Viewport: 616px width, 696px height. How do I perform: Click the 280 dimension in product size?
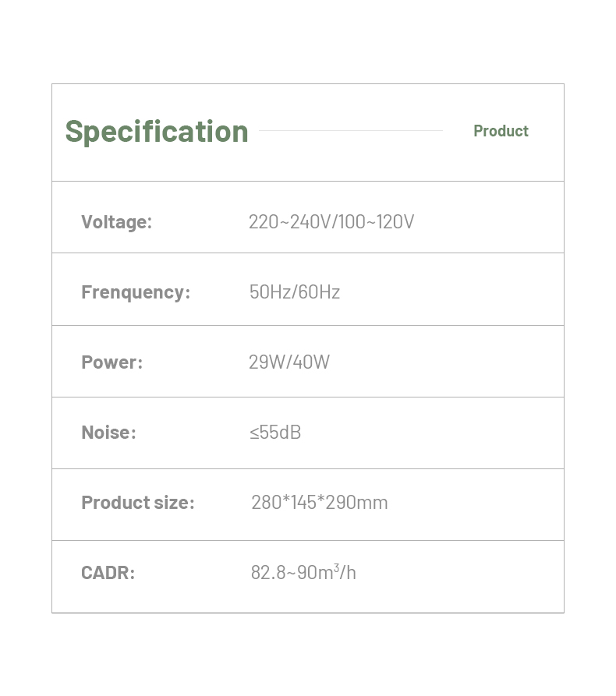click(x=266, y=503)
